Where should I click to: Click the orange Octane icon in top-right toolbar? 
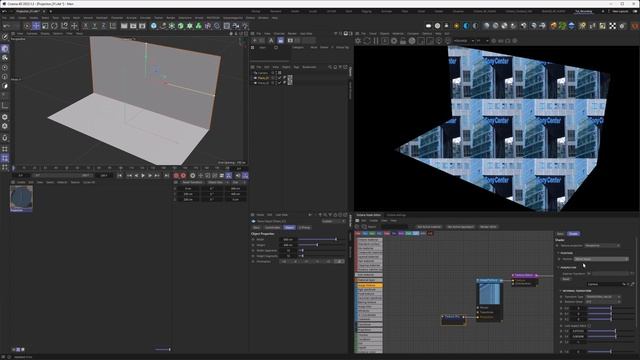click(x=553, y=26)
